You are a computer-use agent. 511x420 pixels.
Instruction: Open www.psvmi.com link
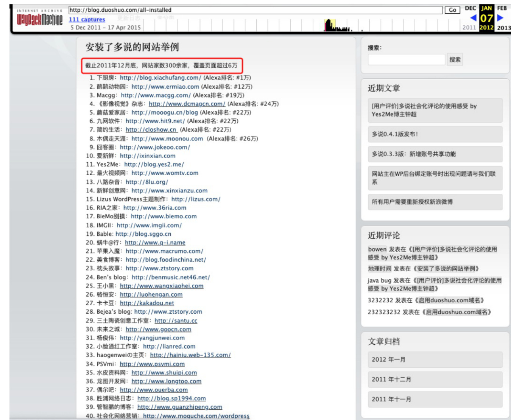click(152, 364)
